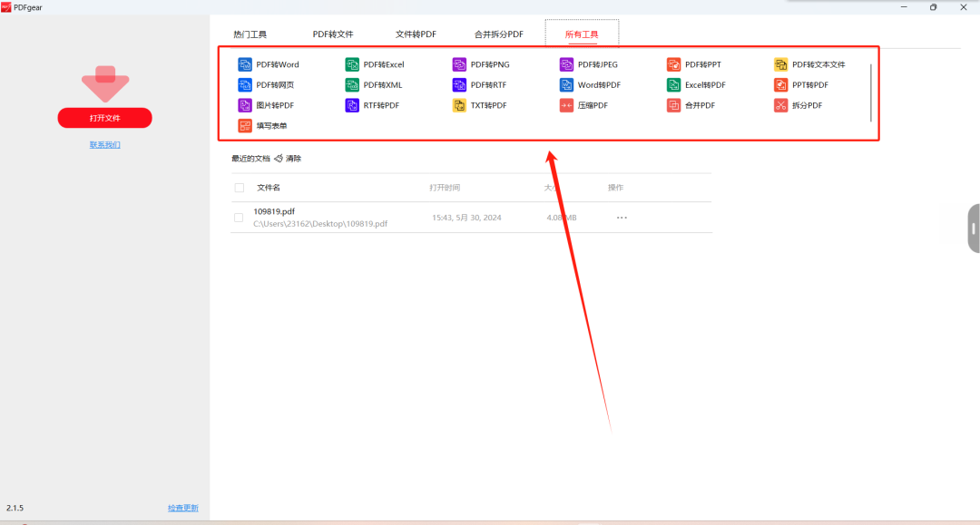Launch the 压缩PDF tool icon
This screenshot has width=980, height=525.
[x=566, y=105]
